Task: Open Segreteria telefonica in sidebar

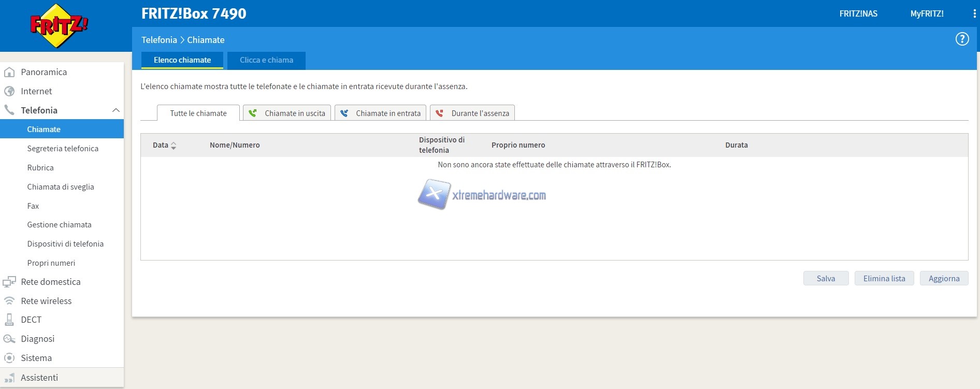Action: click(63, 149)
